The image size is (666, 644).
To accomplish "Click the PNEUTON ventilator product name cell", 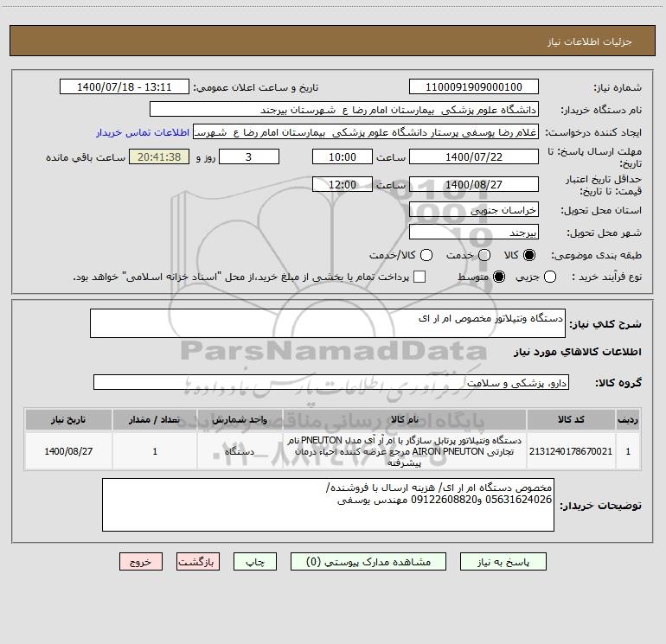I will pyautogui.click(x=405, y=451).
